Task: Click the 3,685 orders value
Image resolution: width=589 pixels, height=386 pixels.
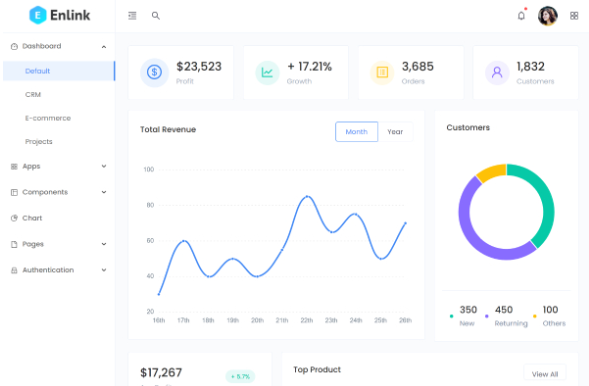Action: (418, 66)
